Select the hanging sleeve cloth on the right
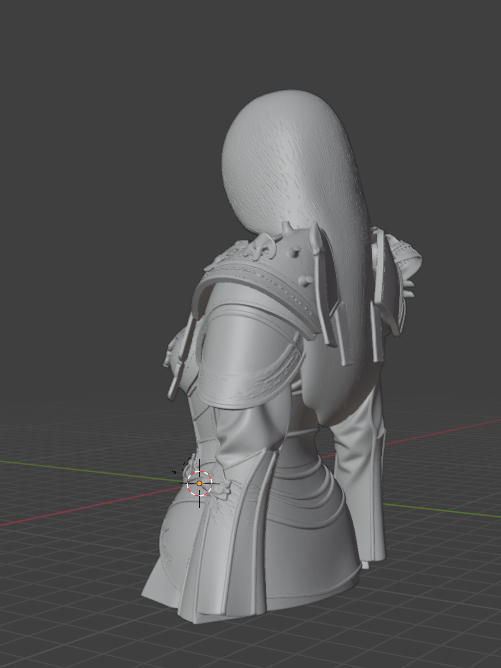 point(360,481)
